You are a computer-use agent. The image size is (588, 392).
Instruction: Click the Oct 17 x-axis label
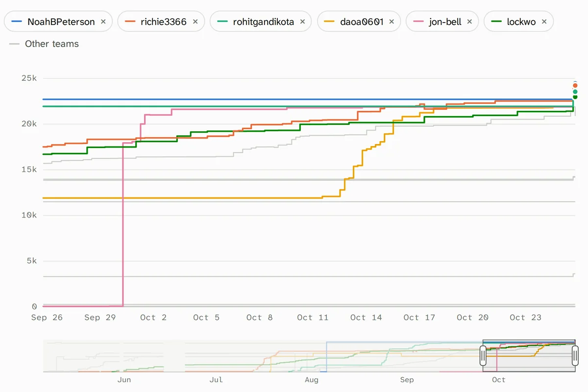[419, 318]
